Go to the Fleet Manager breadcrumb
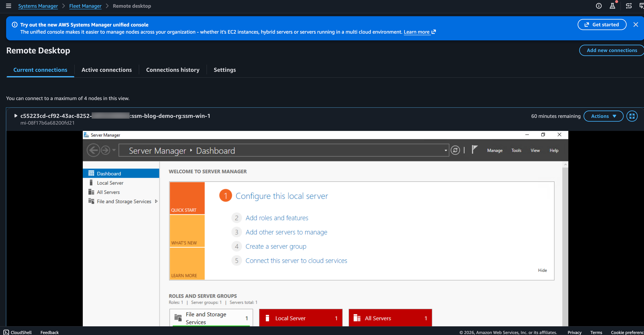Screen dimensions: 644x335 tap(85, 6)
